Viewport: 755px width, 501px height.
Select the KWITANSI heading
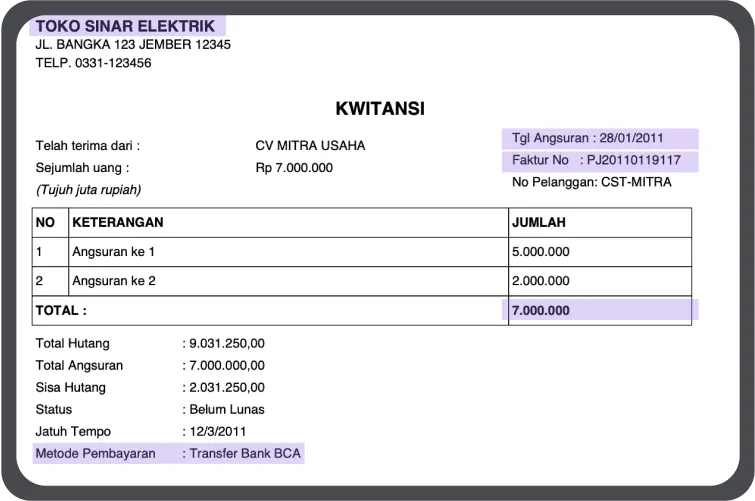click(379, 109)
